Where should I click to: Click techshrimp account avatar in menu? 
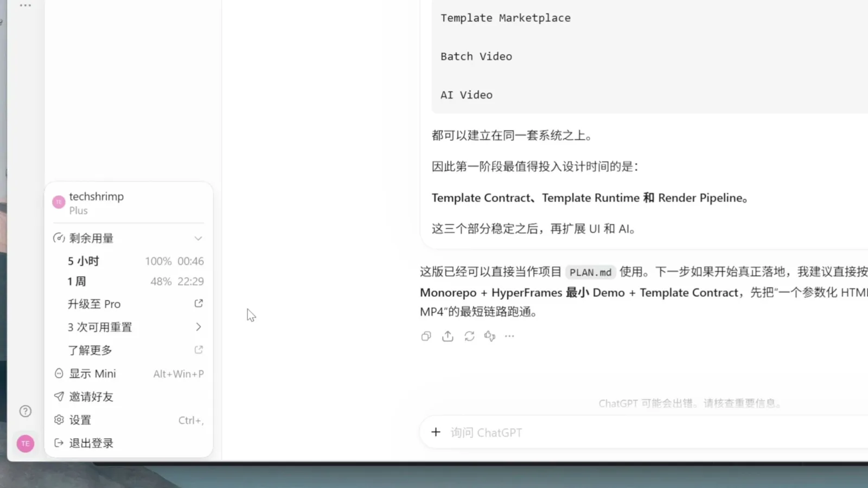click(x=59, y=202)
